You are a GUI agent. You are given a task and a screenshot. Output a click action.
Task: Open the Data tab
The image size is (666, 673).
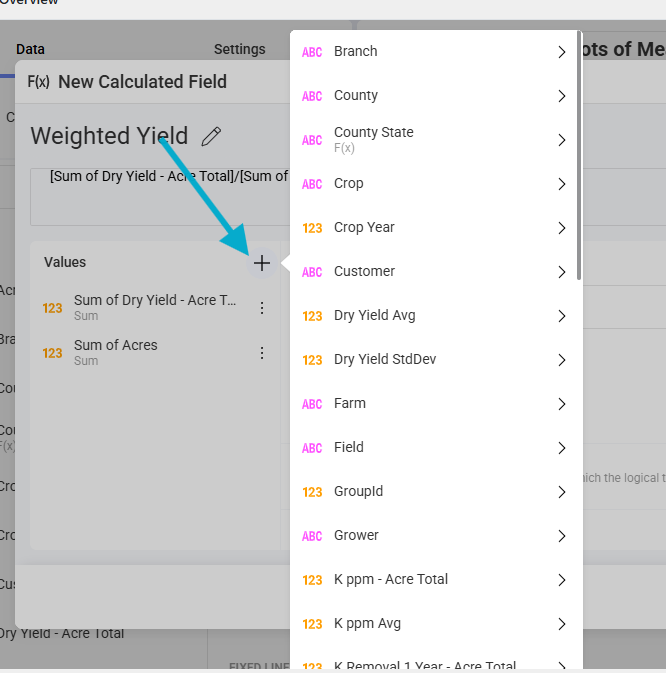[30, 49]
